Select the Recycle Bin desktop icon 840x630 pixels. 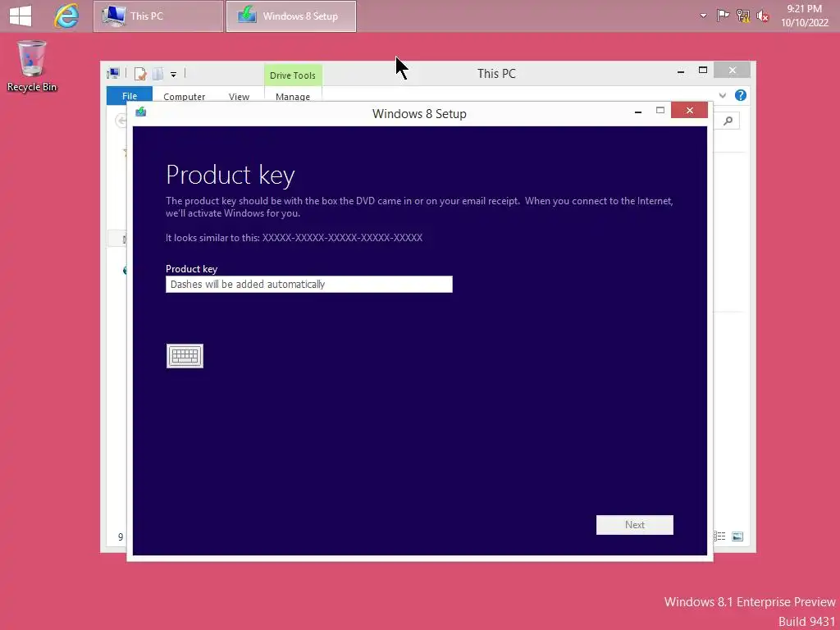[32, 66]
